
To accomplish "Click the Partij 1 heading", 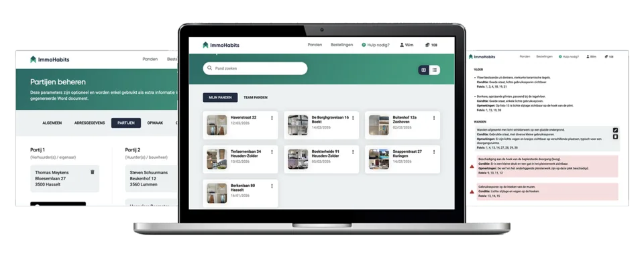I will point(38,150).
